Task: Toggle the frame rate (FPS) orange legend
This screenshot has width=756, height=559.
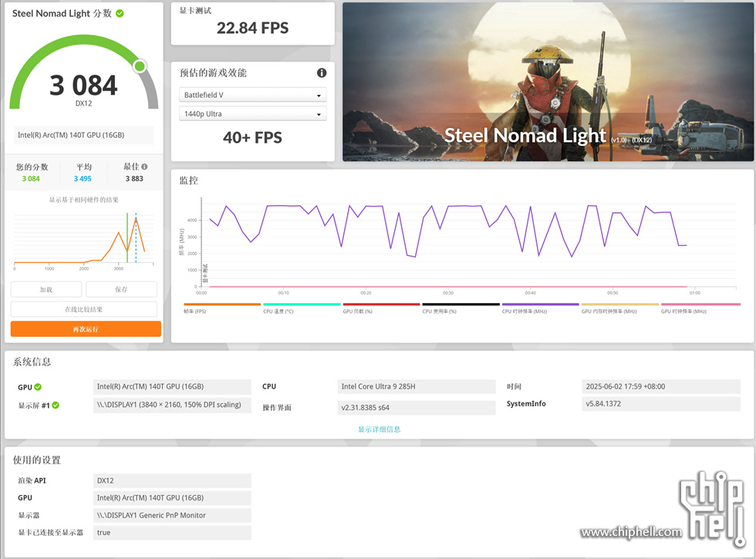Action: coord(222,308)
